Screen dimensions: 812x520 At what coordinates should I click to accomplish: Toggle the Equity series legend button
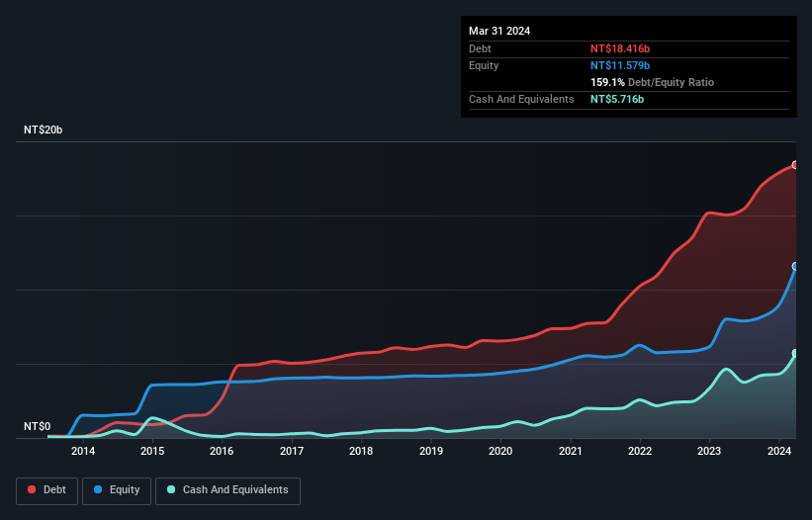(x=117, y=490)
